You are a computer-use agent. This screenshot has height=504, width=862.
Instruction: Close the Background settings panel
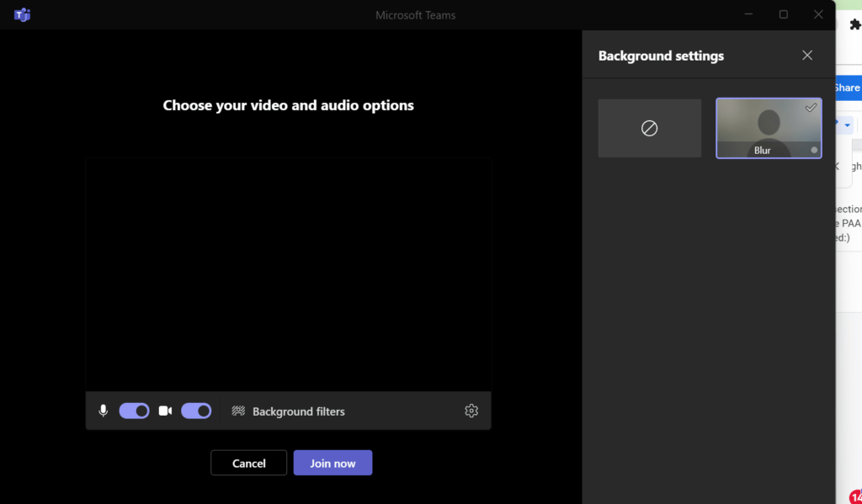(806, 55)
